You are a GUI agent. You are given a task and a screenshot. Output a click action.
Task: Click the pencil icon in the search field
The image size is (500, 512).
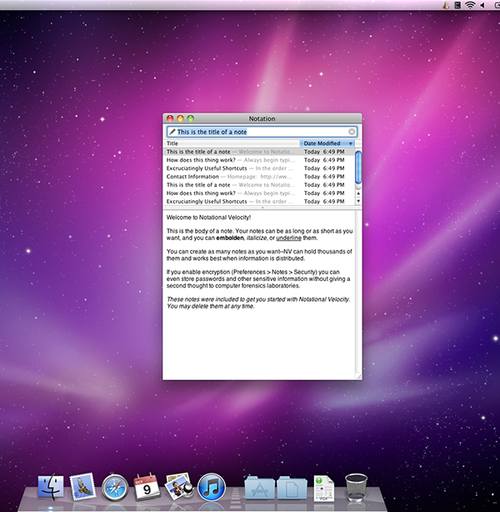pos(172,132)
